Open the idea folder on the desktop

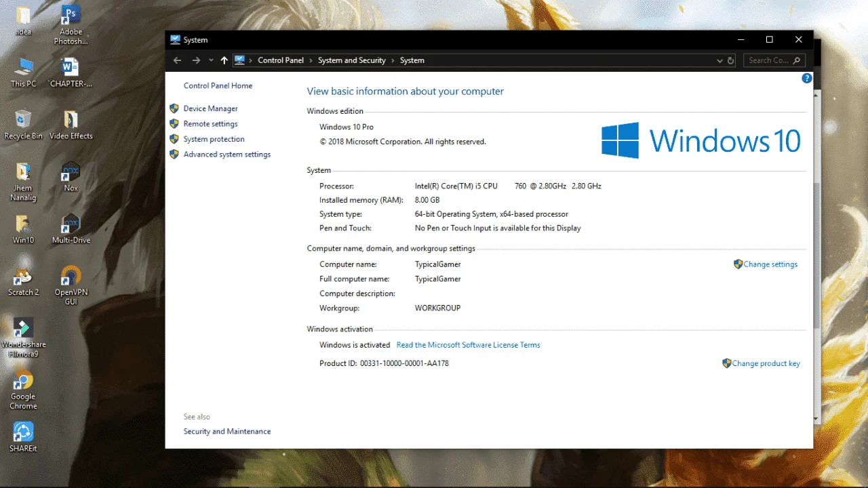tap(23, 20)
